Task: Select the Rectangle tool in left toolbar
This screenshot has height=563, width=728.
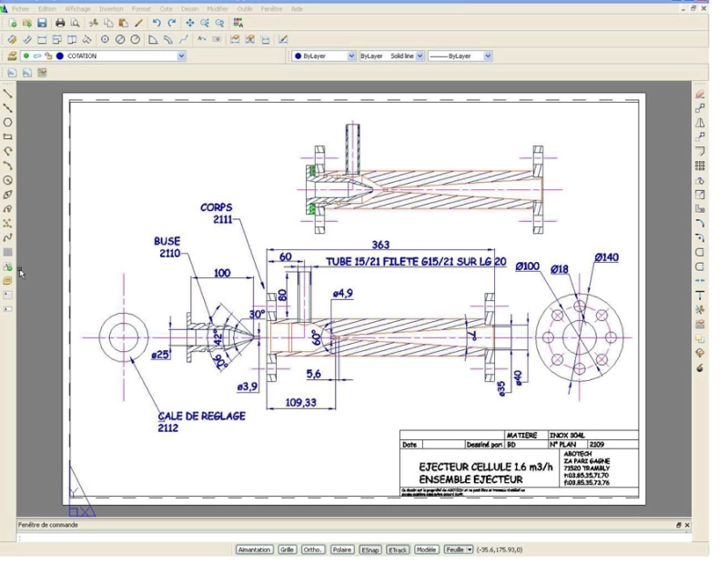Action: [x=7, y=137]
